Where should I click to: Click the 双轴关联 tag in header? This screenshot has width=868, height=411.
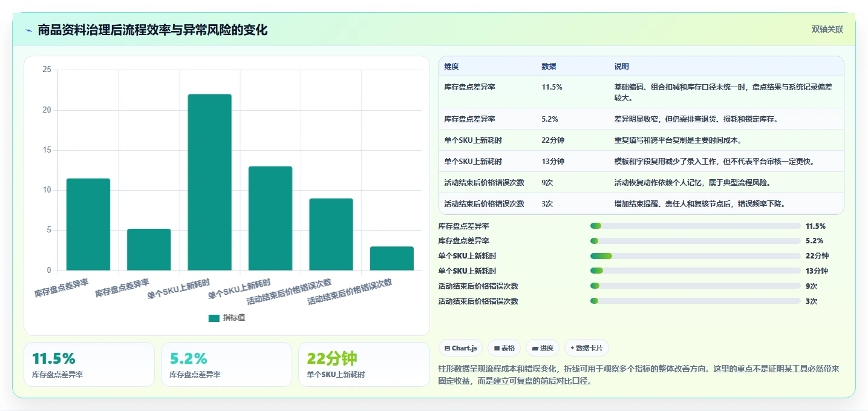pos(827,29)
